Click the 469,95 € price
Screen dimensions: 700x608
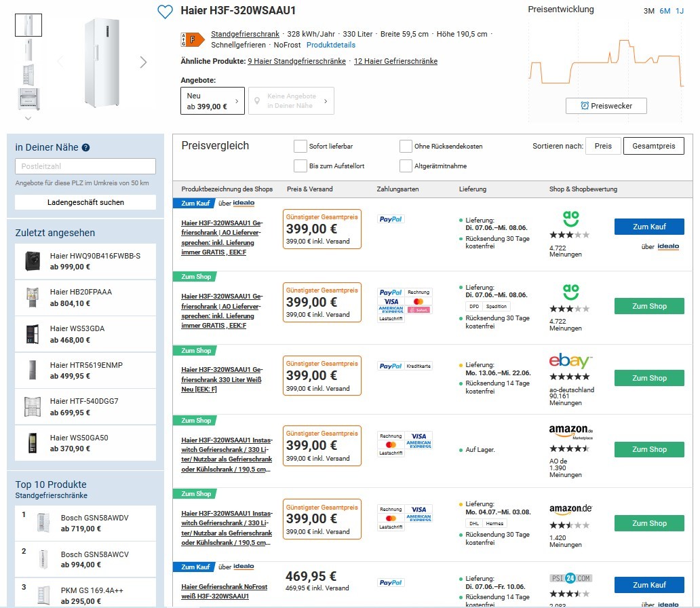pyautogui.click(x=311, y=576)
